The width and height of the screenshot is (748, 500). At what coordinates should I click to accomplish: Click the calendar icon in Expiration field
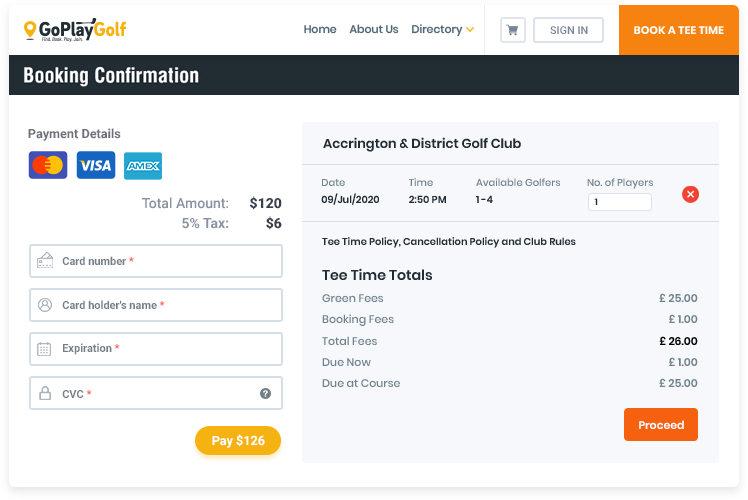[44, 349]
